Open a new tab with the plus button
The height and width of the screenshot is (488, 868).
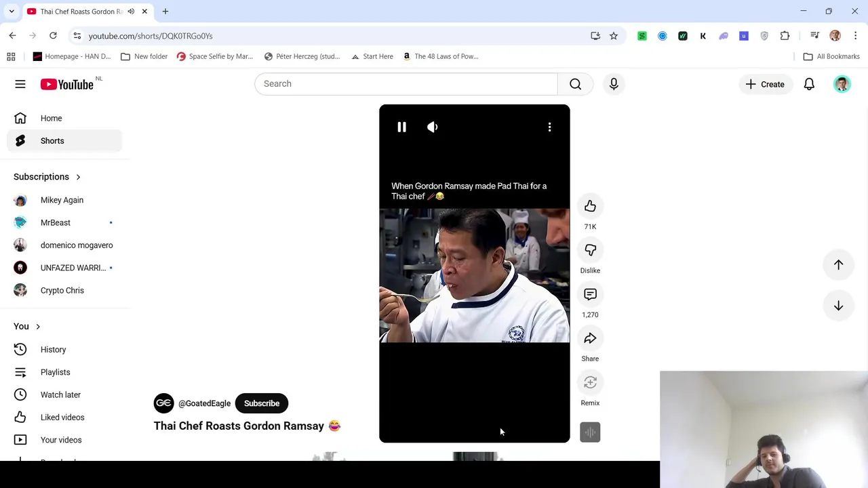click(165, 12)
